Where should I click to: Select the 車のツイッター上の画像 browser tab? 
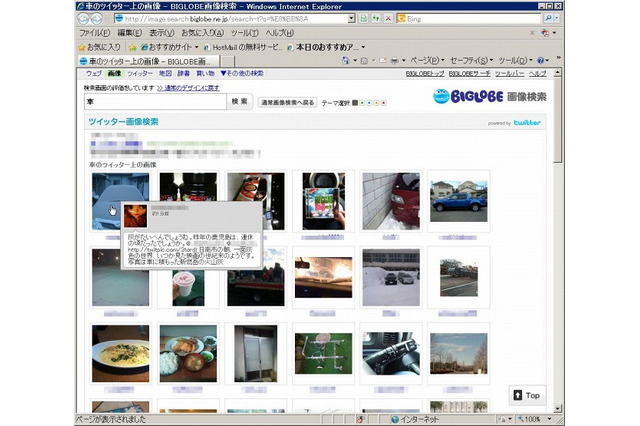(x=148, y=61)
